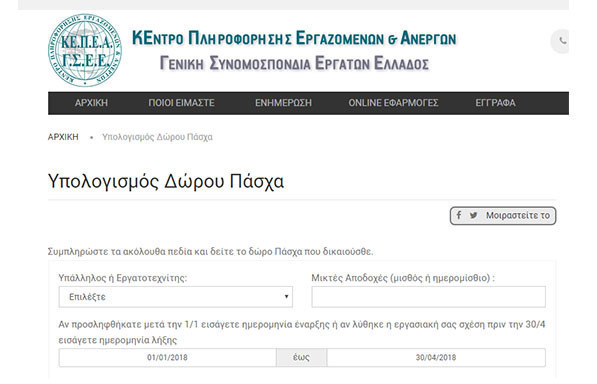Open the ΠΟΙΟΙ ΕΙΜΑΣΤΕ menu
This screenshot has width=597, height=384.
181,103
